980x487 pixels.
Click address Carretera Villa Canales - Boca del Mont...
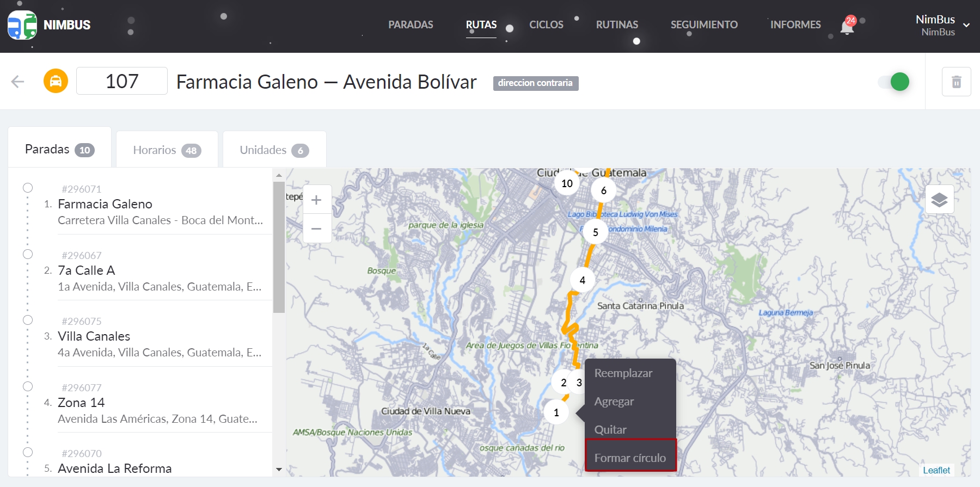click(x=160, y=220)
